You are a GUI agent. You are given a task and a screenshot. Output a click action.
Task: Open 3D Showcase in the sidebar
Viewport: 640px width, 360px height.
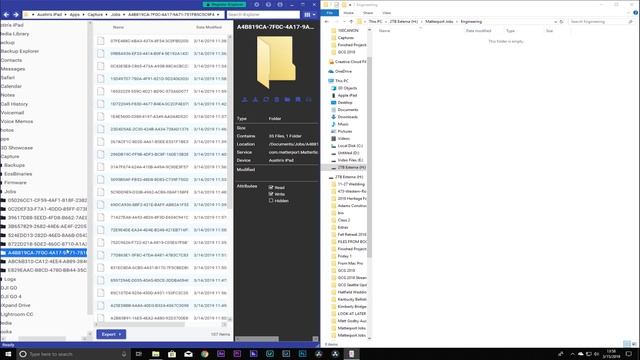point(17,148)
